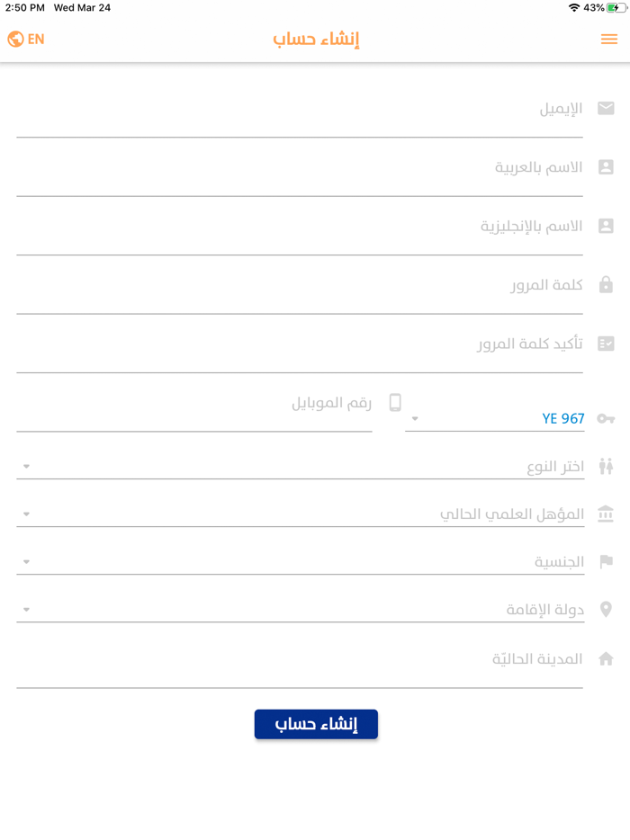The height and width of the screenshot is (840, 630).
Task: Click the flag icon beside nationality field
Action: [x=606, y=561]
